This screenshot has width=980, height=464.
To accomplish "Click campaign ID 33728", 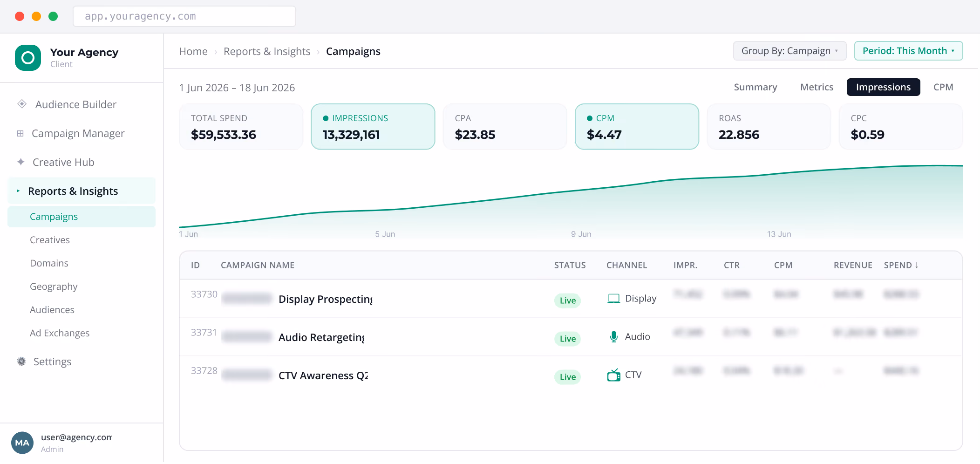I will 204,370.
